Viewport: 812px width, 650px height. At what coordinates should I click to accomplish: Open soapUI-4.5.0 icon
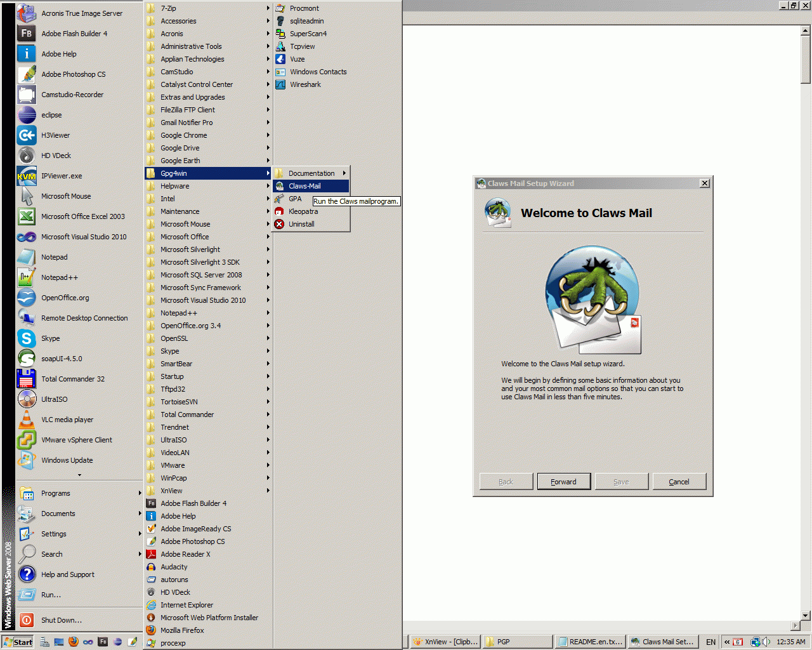[x=27, y=359]
